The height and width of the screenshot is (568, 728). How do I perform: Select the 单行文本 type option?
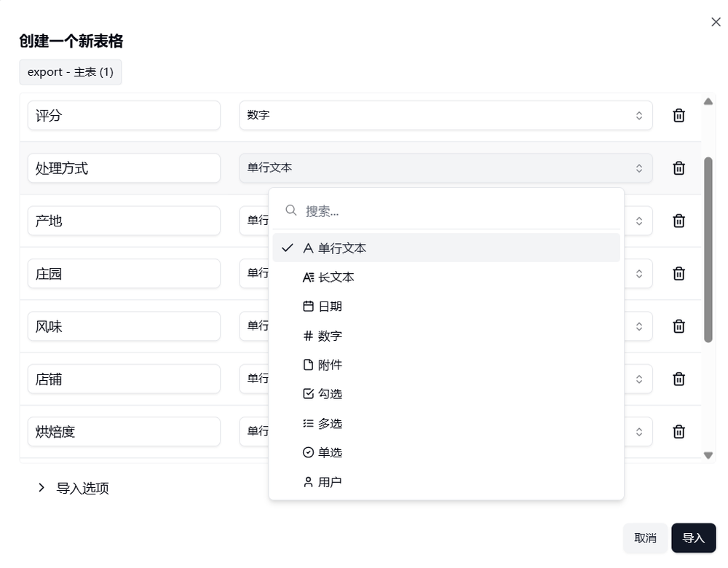(x=446, y=248)
